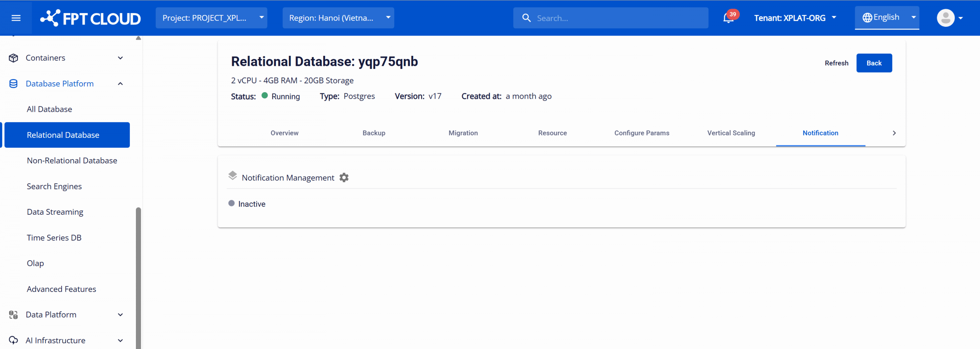Open the Region selector dropdown
Viewport: 980px width, 349px height.
point(338,18)
